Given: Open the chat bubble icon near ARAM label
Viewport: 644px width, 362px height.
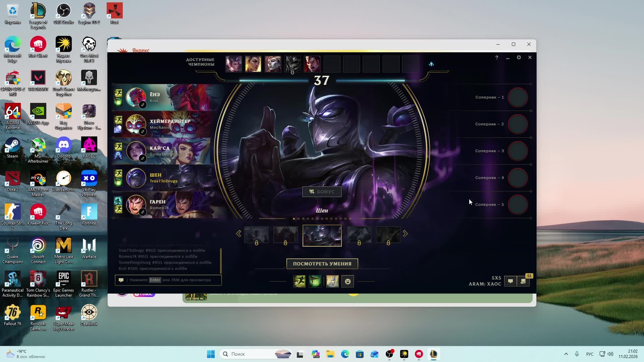Looking at the screenshot, I should coord(510,281).
